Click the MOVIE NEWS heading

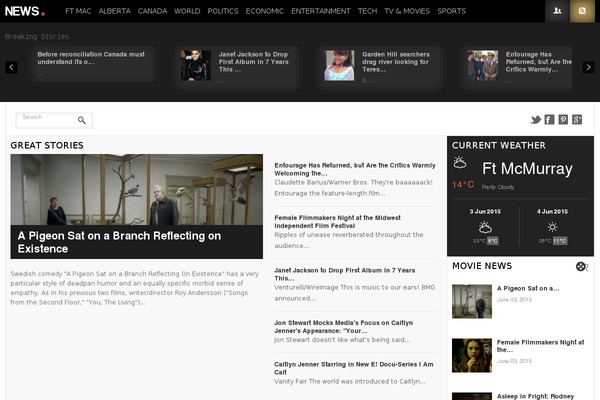coord(482,266)
